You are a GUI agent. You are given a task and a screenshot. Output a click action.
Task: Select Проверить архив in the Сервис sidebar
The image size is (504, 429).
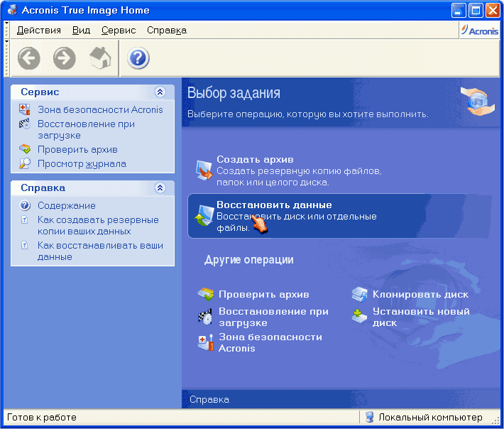(x=77, y=150)
